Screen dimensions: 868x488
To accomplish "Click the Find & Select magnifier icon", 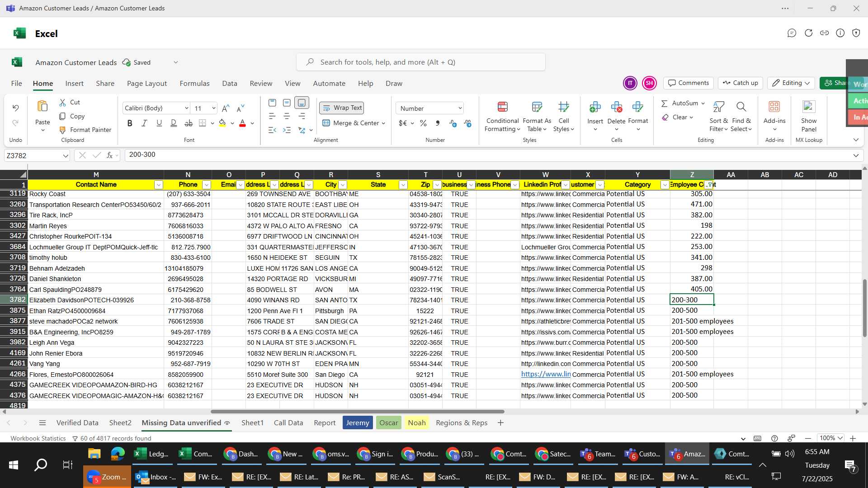I will [x=741, y=107].
